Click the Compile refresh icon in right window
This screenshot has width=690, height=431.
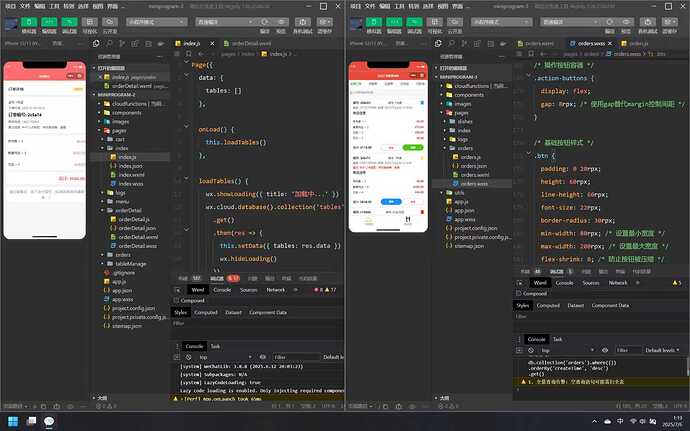(x=609, y=22)
